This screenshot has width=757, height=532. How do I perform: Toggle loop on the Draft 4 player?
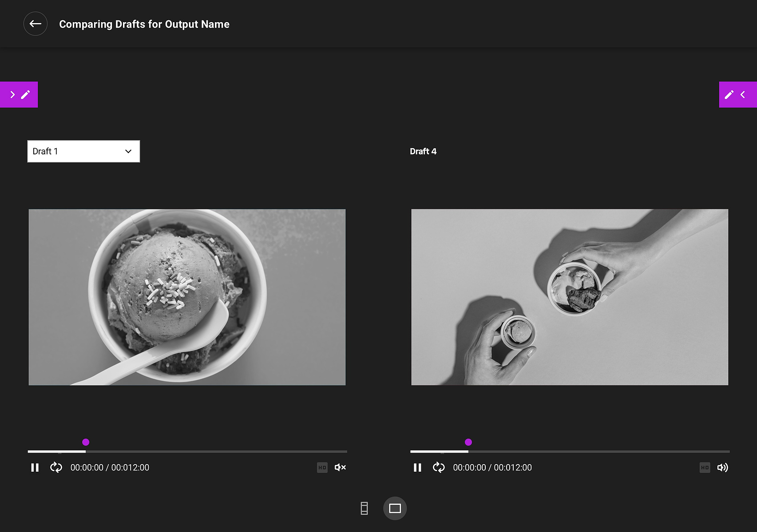point(439,467)
